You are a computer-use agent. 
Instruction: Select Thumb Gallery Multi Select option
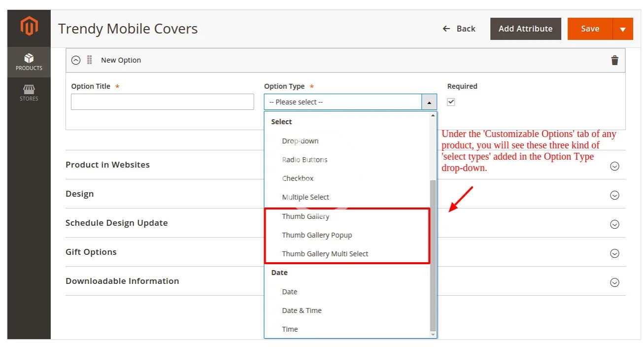pyautogui.click(x=325, y=254)
